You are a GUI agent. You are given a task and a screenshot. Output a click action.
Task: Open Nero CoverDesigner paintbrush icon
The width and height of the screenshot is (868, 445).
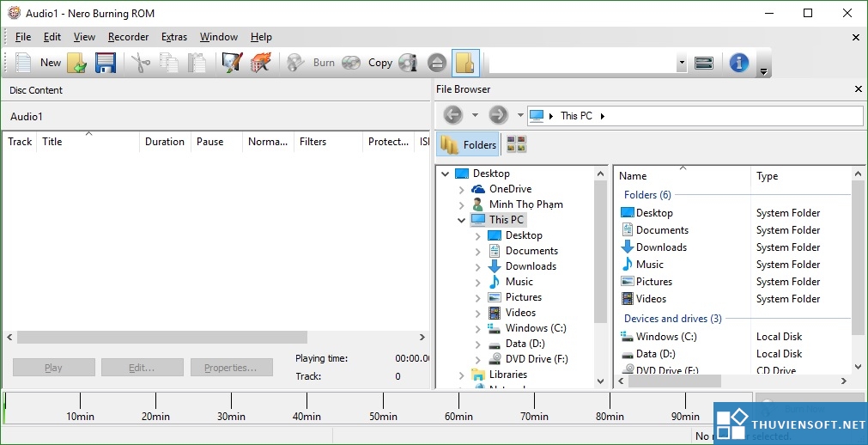[x=232, y=63]
